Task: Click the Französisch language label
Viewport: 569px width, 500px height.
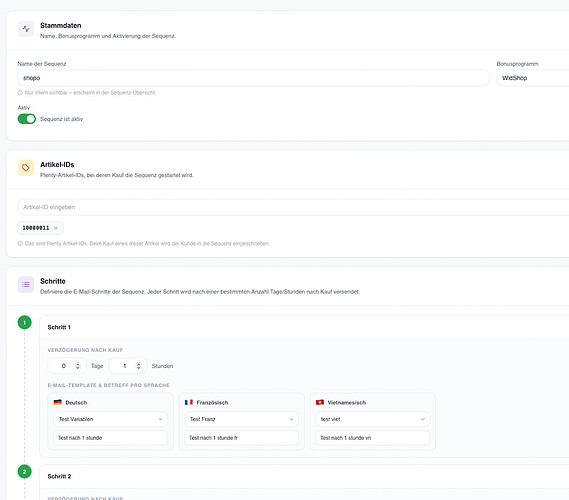Action: point(212,402)
